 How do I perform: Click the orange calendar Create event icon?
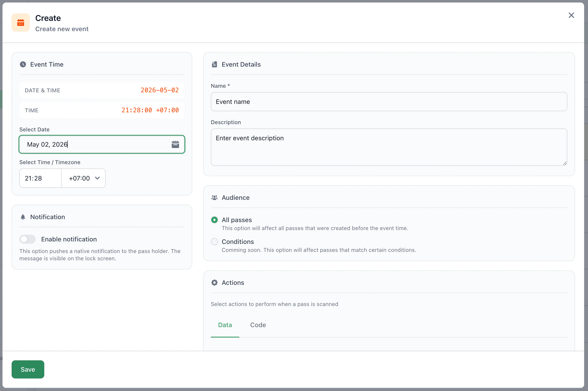pos(21,23)
